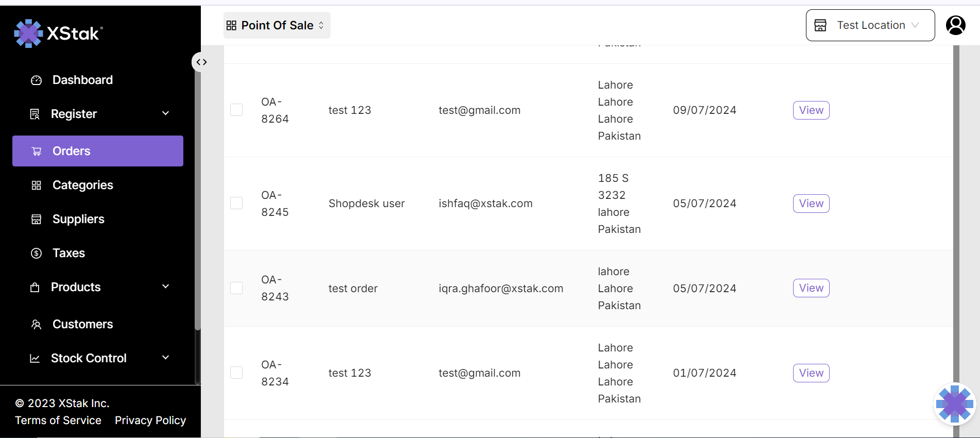
Task: Open the XStak chat widget bubble
Action: tap(954, 404)
